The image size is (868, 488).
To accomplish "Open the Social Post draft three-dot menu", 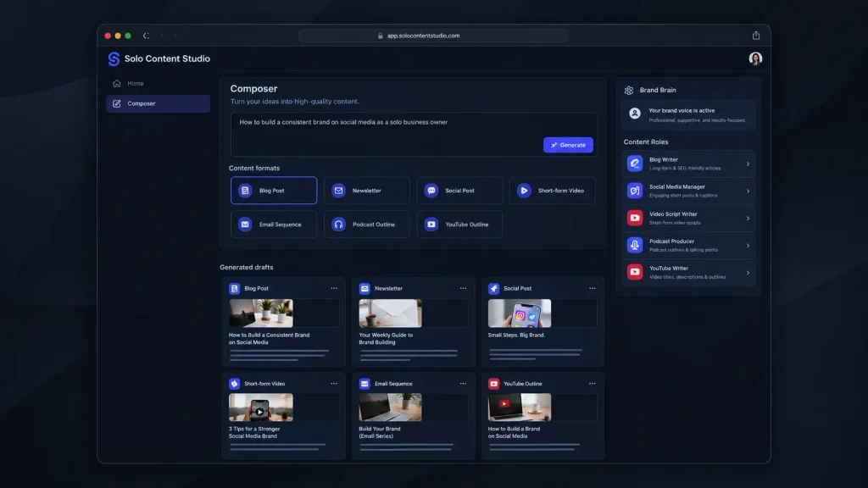I will coord(593,288).
